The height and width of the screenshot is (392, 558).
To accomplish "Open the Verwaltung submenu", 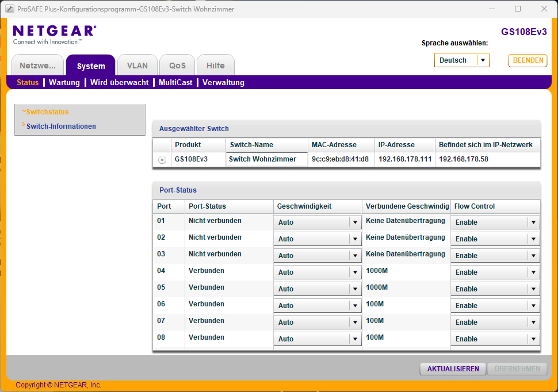I will click(x=223, y=83).
